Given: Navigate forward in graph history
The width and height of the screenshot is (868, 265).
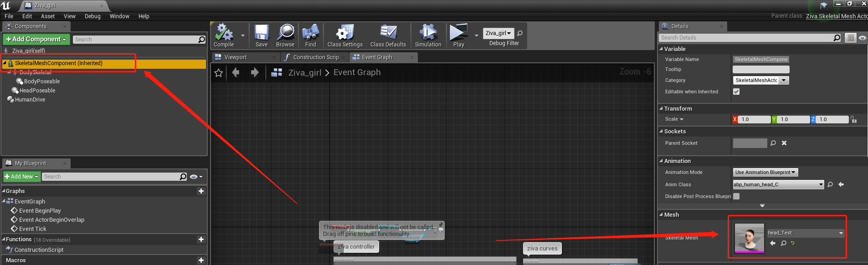Looking at the screenshot, I should [x=255, y=72].
